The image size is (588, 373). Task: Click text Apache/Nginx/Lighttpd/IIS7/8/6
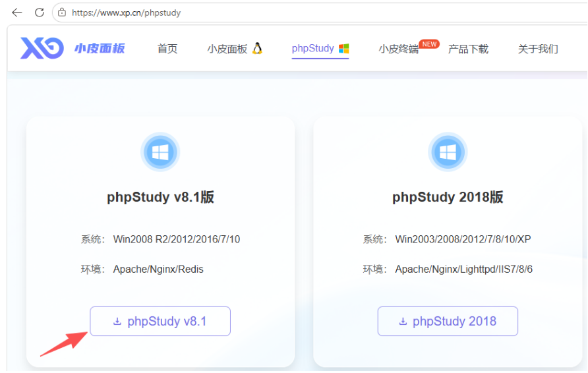pyautogui.click(x=464, y=269)
